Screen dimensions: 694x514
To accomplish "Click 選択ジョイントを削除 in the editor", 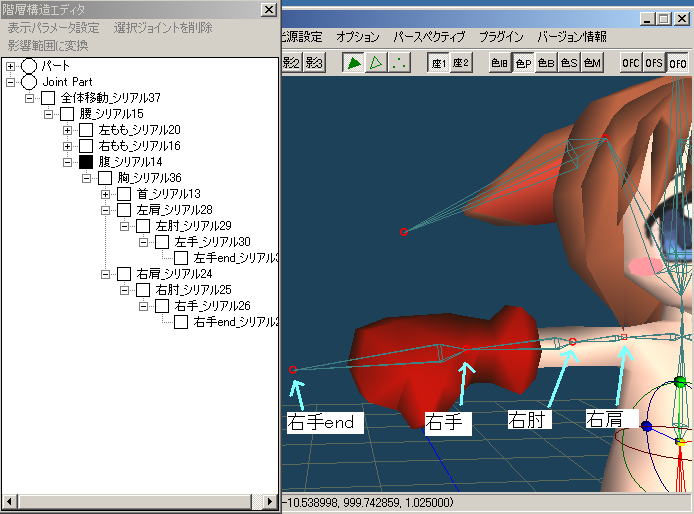I will click(163, 28).
